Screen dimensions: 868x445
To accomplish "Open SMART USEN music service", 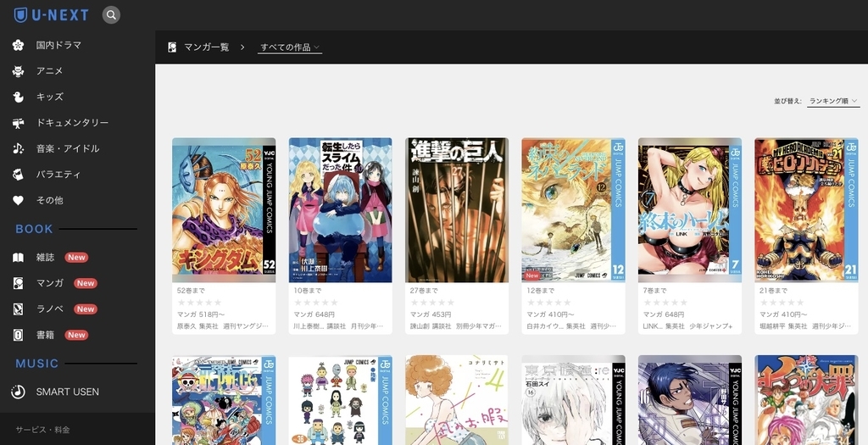I will pyautogui.click(x=68, y=392).
